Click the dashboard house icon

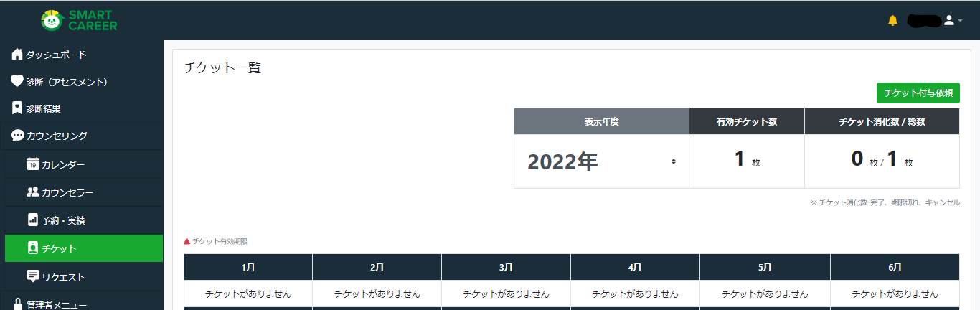(x=17, y=55)
